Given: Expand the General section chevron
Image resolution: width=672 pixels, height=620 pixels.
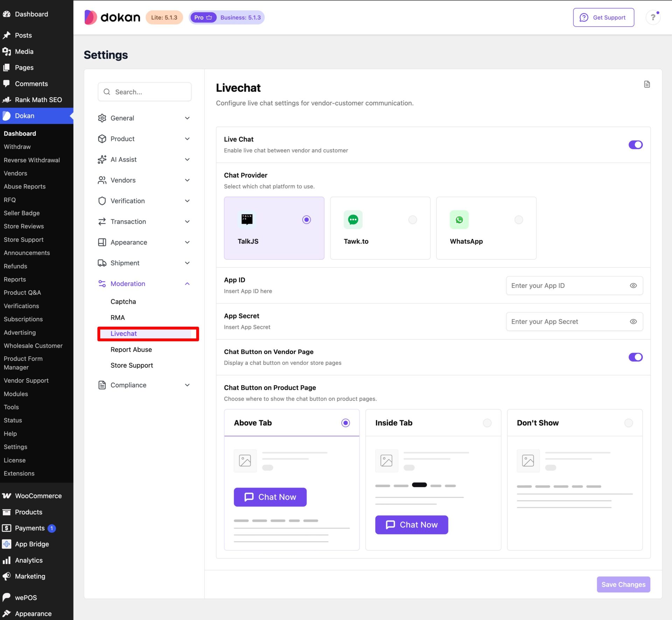Looking at the screenshot, I should [x=187, y=118].
